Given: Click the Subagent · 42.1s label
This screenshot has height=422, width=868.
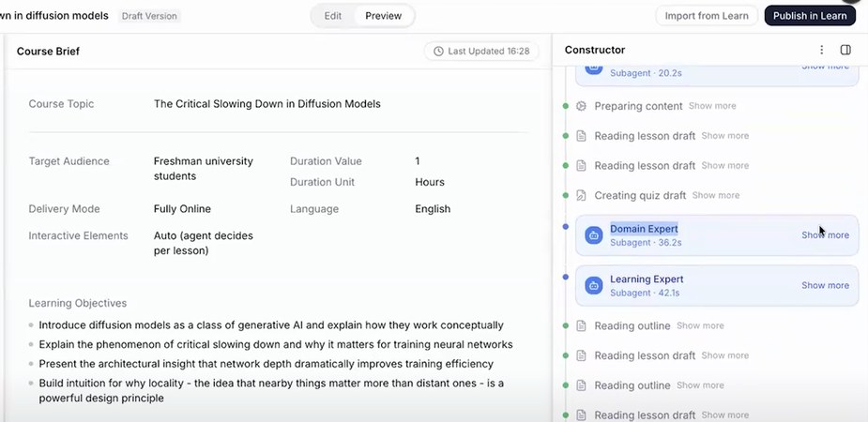Looking at the screenshot, I should 645,293.
